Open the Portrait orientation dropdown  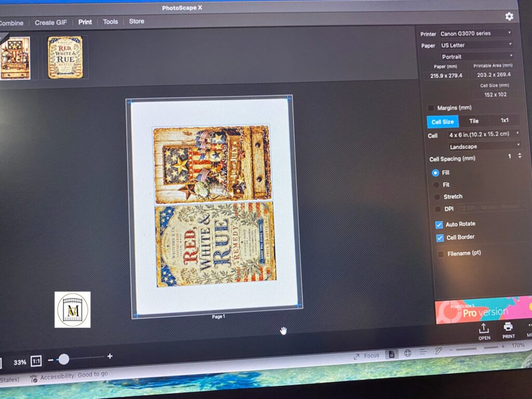(477, 56)
